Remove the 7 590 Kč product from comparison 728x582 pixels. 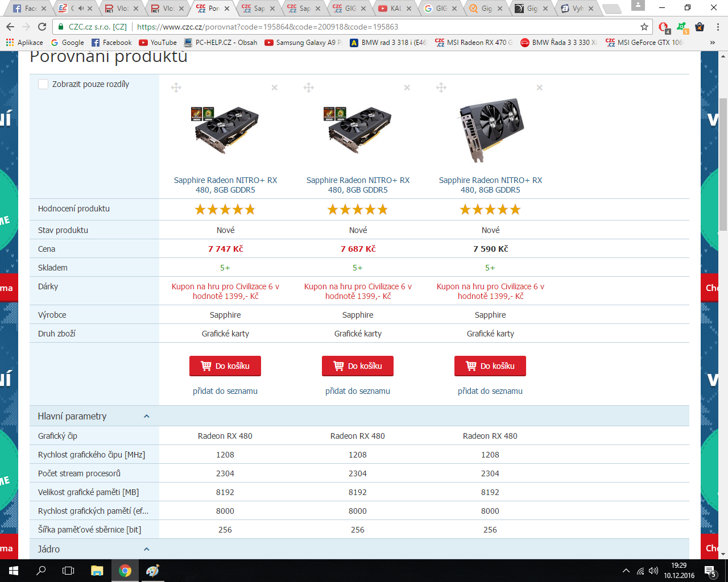[x=540, y=88]
